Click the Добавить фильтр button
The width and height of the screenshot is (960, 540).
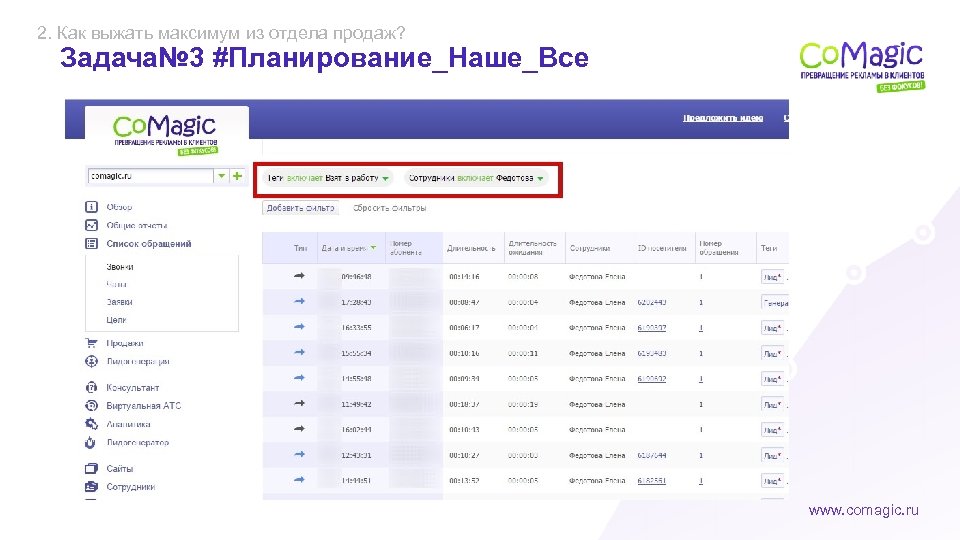point(301,208)
